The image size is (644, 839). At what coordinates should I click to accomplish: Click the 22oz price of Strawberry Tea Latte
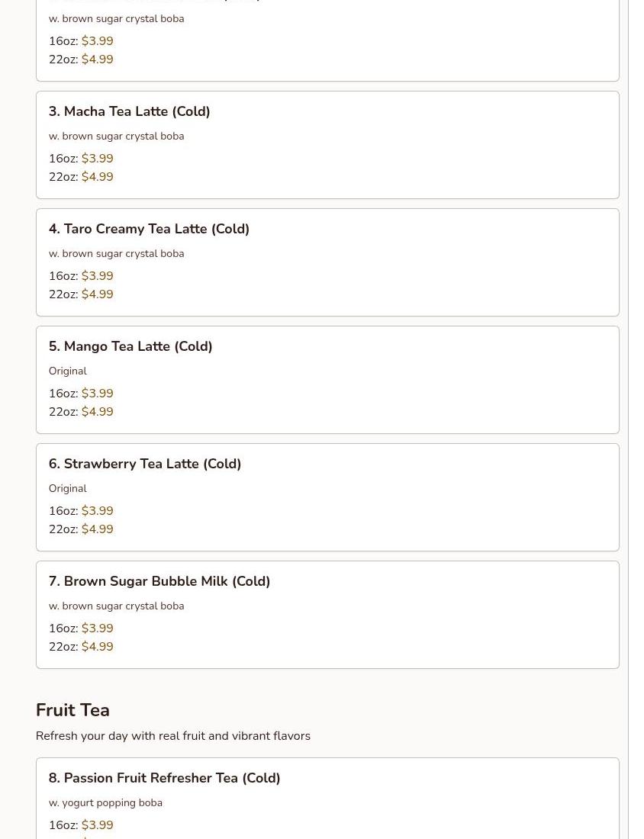(97, 529)
